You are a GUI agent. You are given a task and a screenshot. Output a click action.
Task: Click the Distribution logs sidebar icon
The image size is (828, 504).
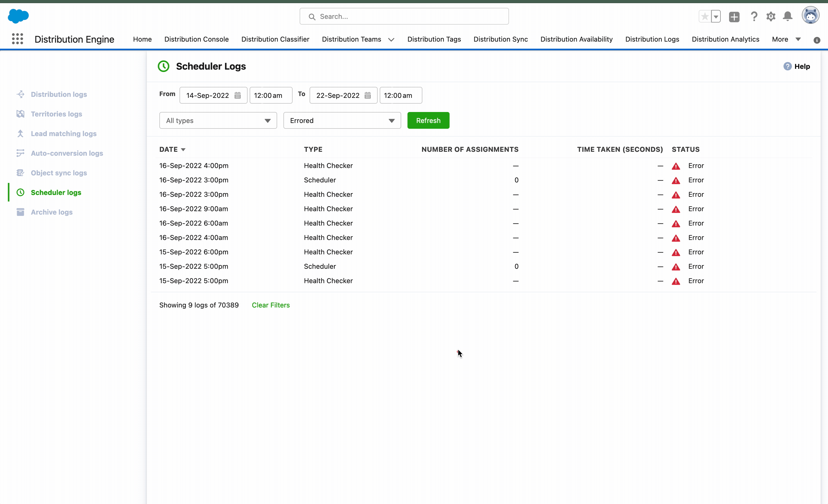tap(20, 94)
